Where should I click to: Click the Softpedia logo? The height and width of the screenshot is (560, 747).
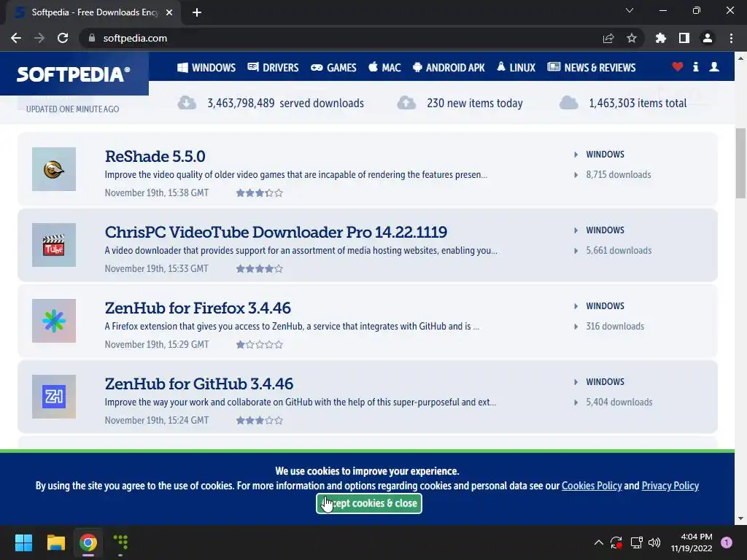point(74,74)
